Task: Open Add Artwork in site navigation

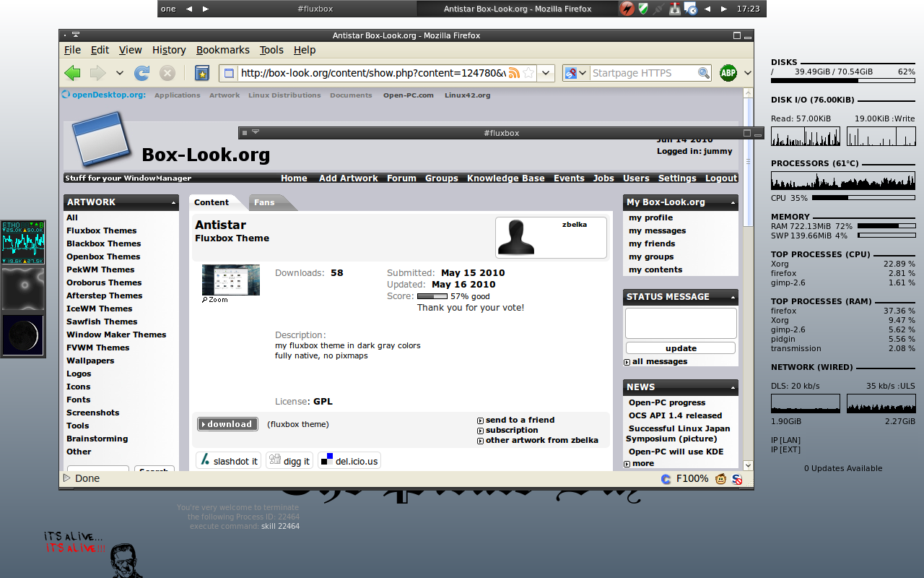Action: point(349,178)
